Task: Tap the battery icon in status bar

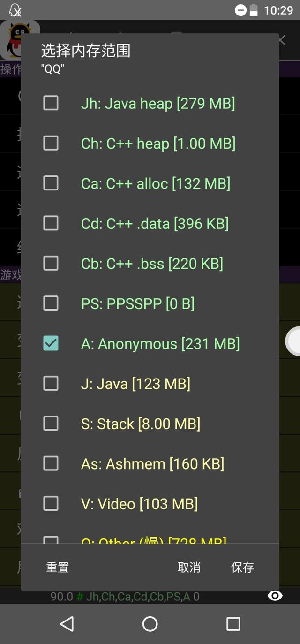Action: pyautogui.click(x=254, y=10)
